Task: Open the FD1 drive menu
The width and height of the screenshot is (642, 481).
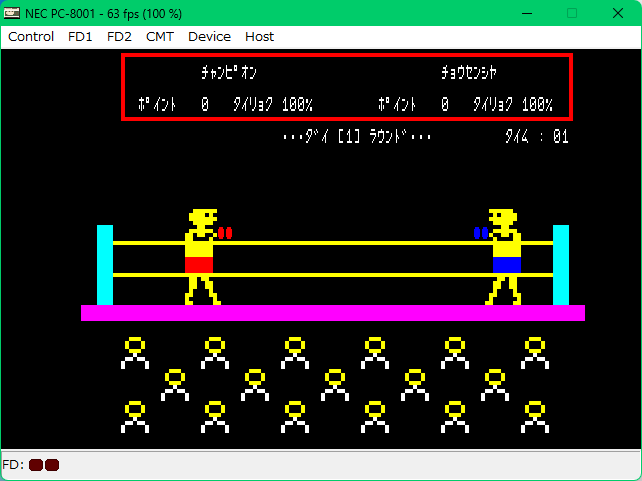Action: tap(80, 36)
